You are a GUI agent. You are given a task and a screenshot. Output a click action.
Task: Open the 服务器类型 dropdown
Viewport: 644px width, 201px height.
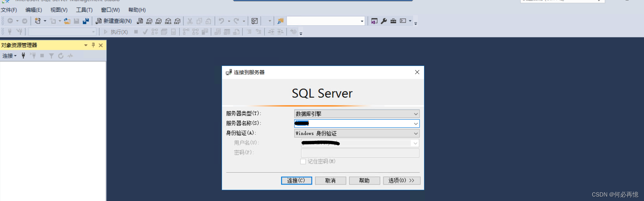point(357,114)
